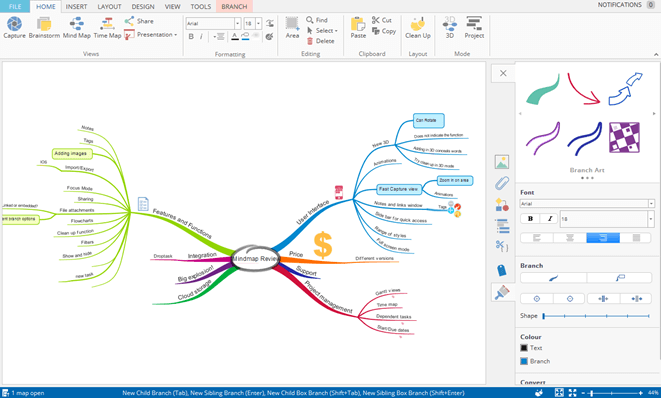Viewport: 661px width, 398px height.
Task: Click the ribbon text colour icon
Action: coord(235,37)
